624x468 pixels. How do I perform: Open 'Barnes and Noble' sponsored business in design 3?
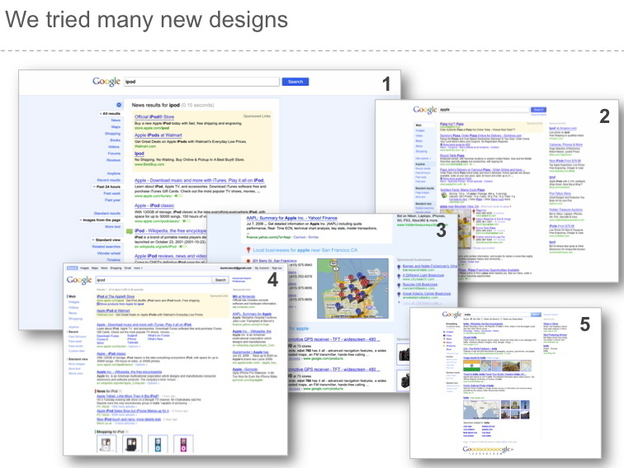429,265
